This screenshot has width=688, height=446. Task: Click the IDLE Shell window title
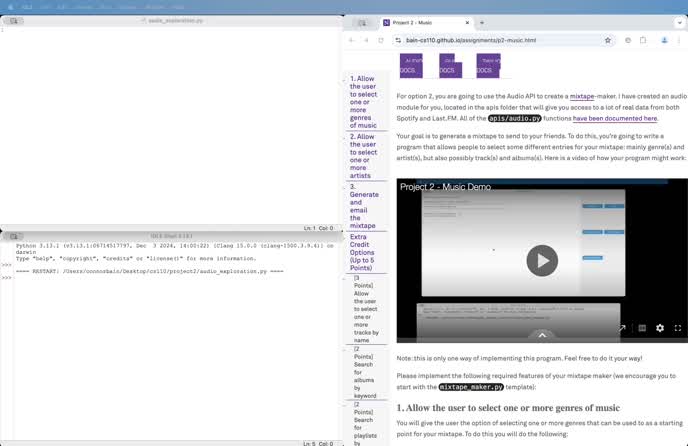coord(172,236)
